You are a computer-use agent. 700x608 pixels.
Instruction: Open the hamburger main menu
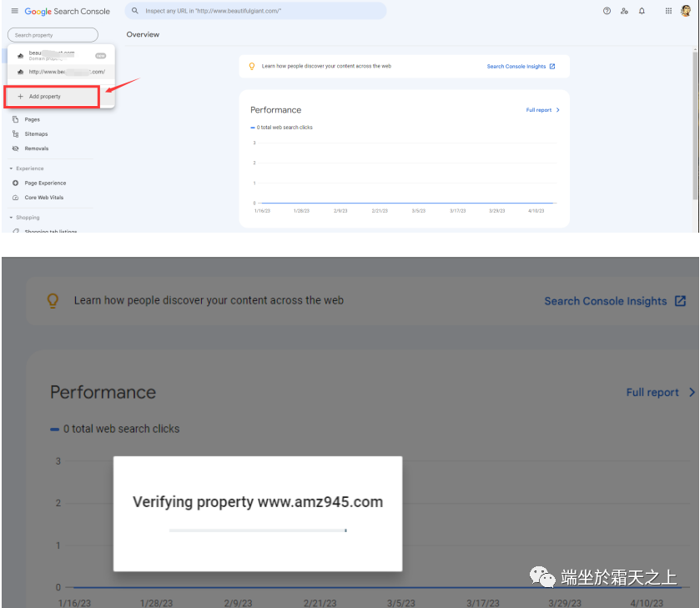point(14,11)
